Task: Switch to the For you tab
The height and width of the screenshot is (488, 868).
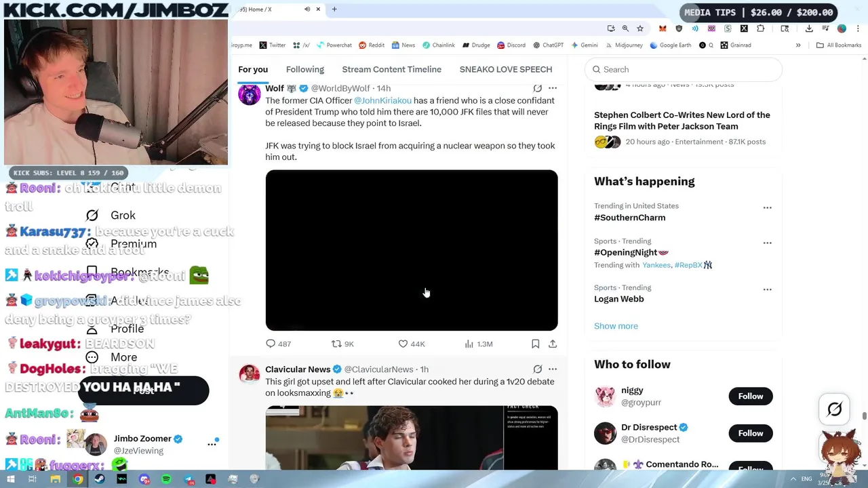Action: click(253, 69)
